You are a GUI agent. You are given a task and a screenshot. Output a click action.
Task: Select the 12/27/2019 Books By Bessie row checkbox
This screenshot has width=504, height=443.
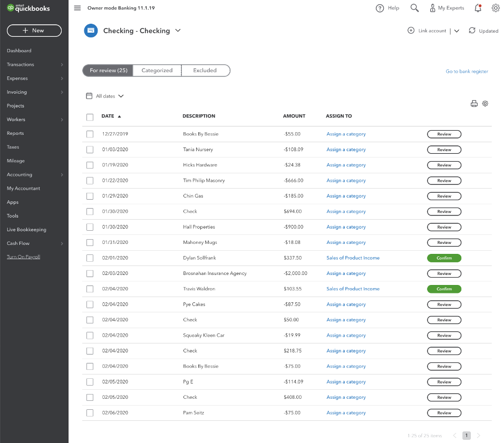point(90,134)
